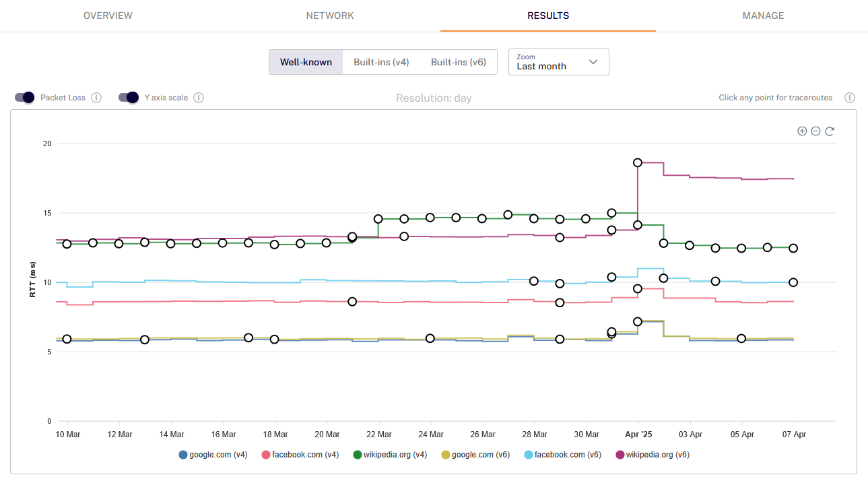Switch to the Network tab

coord(330,15)
